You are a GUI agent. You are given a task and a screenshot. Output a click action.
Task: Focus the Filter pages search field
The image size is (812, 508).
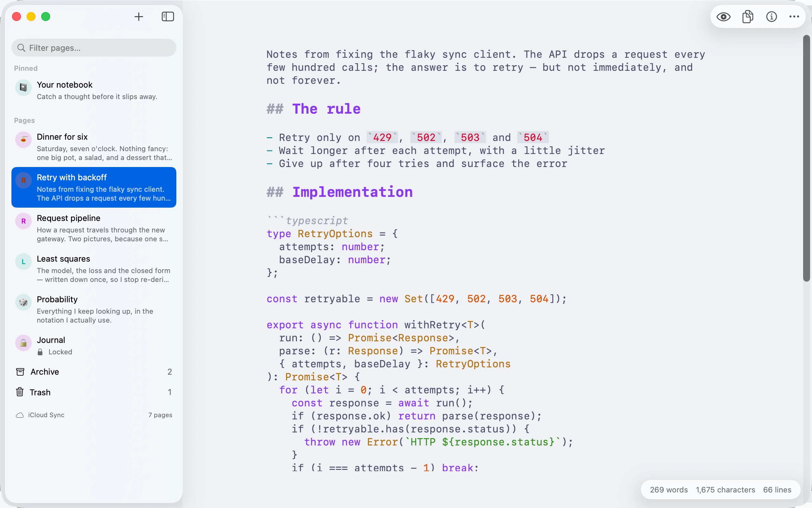94,48
